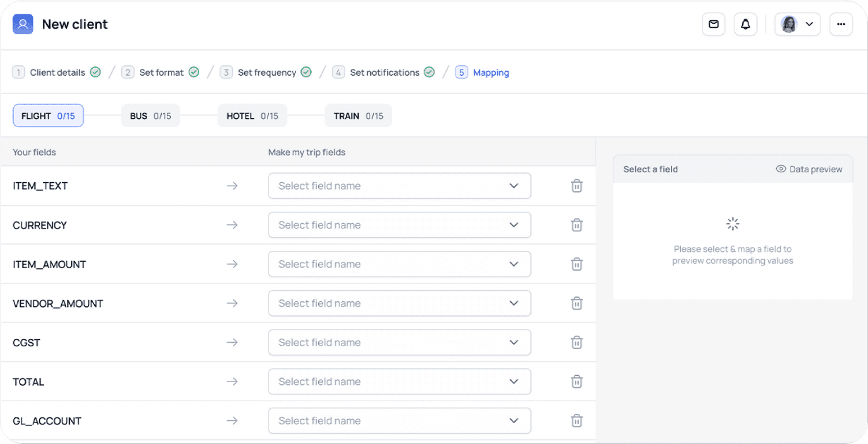Remove the VENDOR_AMOUNT row with trash icon
Viewport: 868px width, 444px height.
pyautogui.click(x=576, y=304)
